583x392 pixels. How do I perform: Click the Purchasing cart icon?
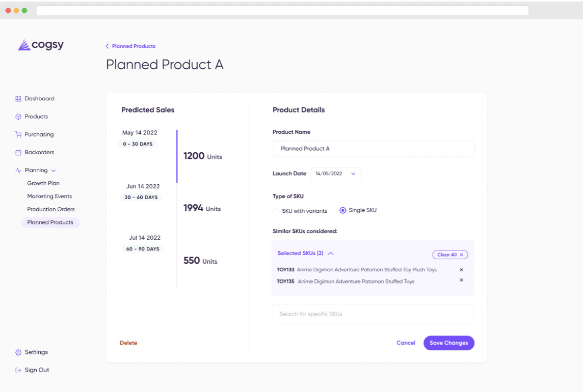[18, 134]
